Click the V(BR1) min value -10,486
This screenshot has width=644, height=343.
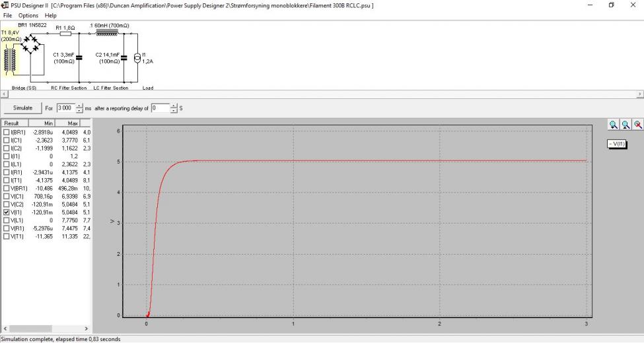point(44,189)
